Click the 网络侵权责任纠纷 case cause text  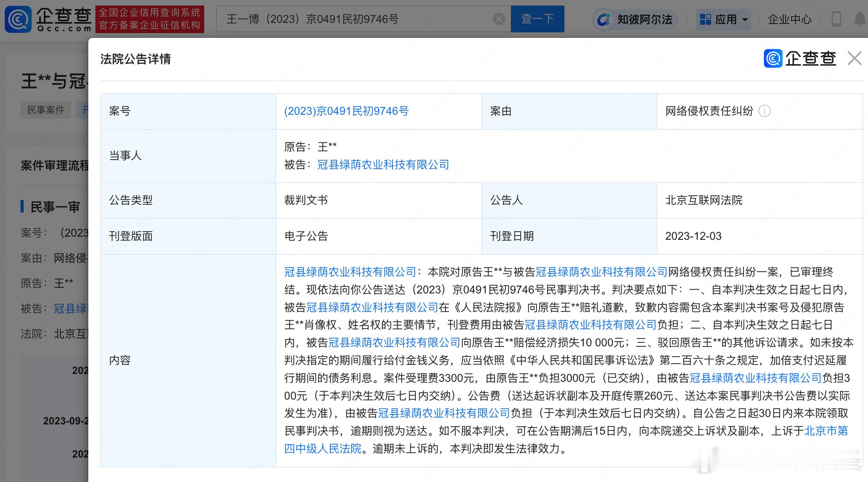click(709, 111)
